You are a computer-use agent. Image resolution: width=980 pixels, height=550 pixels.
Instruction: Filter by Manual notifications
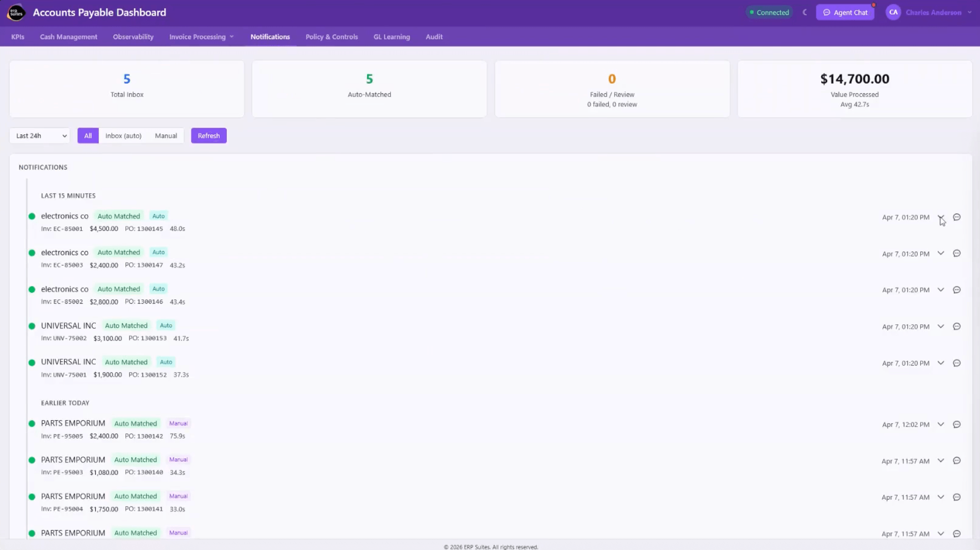coord(166,136)
